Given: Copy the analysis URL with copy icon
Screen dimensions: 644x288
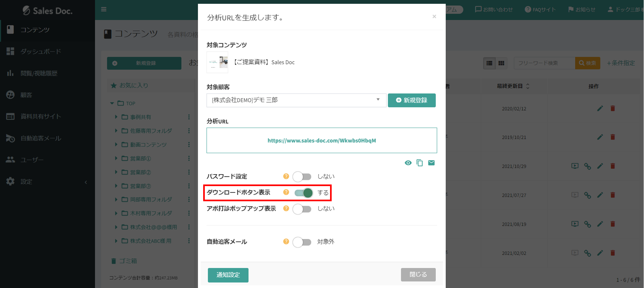Looking at the screenshot, I should pos(420,163).
